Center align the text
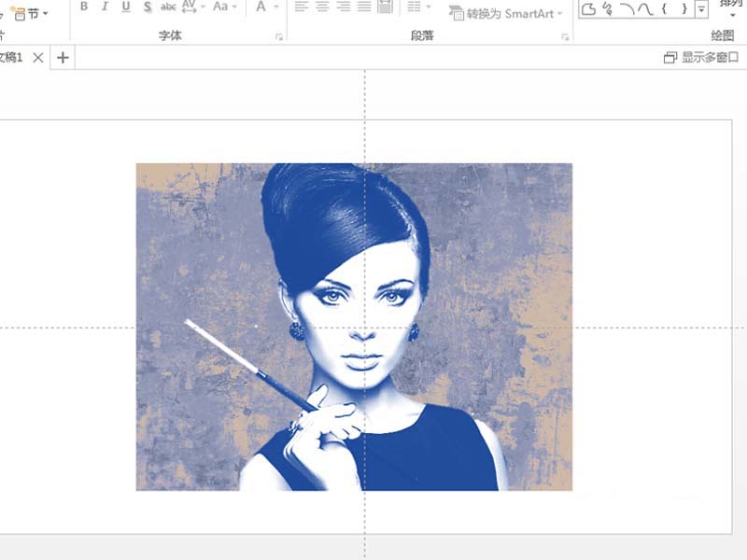The width and height of the screenshot is (747, 560). (322, 7)
